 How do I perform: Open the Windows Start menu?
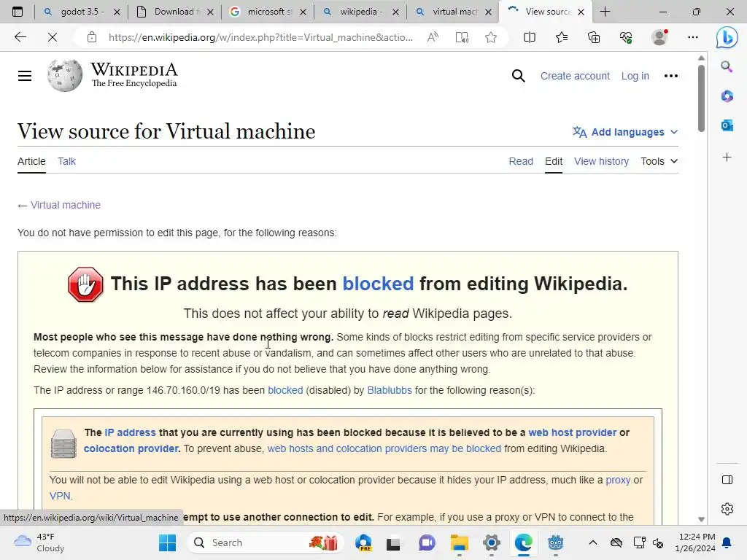coord(167,542)
